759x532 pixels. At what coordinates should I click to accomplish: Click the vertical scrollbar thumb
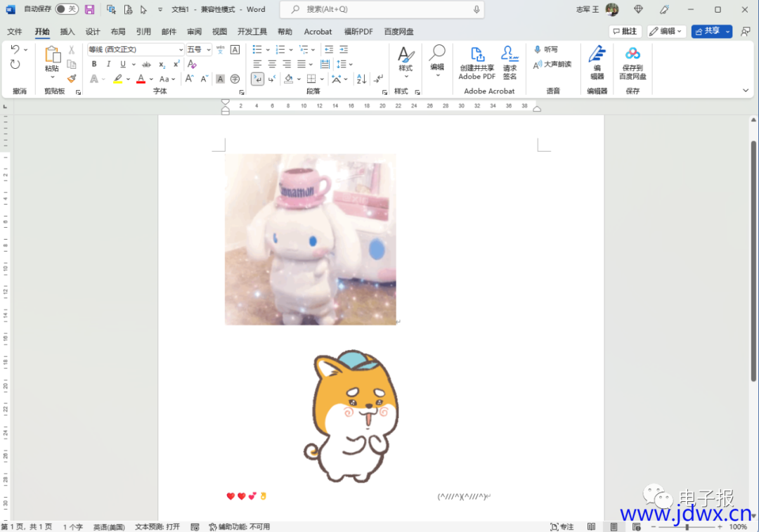click(x=753, y=261)
